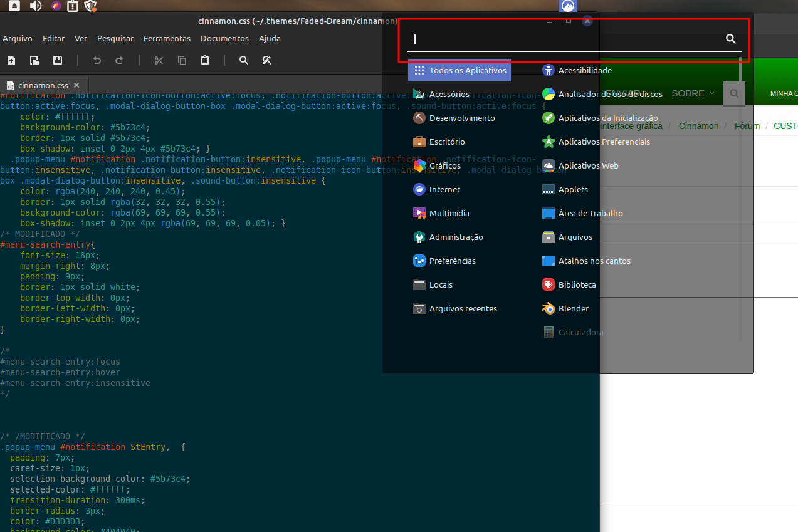
Task: Open the Ajuda menu
Action: click(270, 38)
